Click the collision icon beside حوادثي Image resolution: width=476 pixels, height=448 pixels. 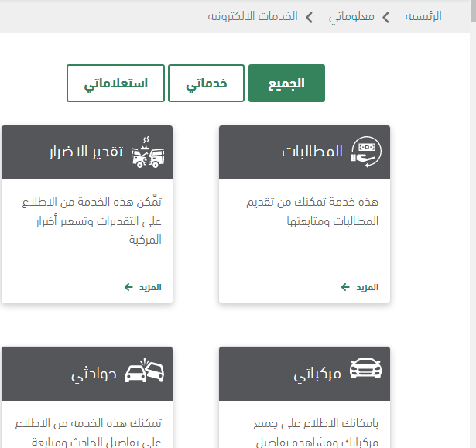pos(149,370)
